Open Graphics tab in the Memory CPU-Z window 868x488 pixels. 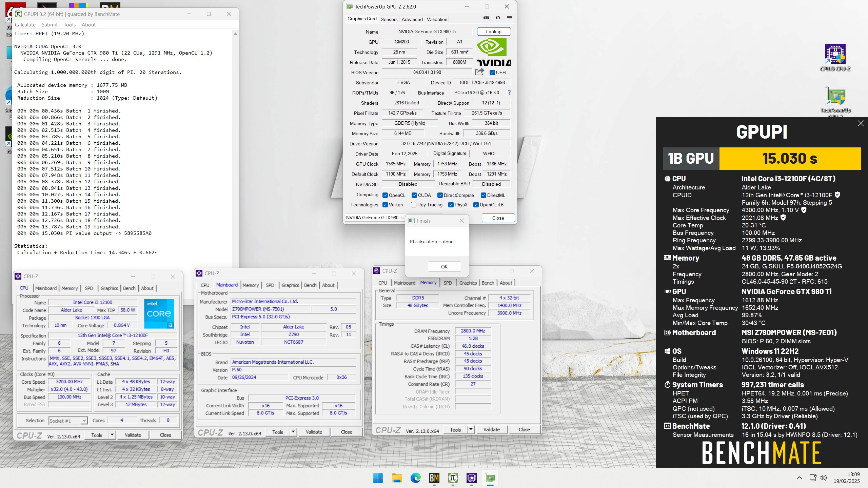pos(468,283)
